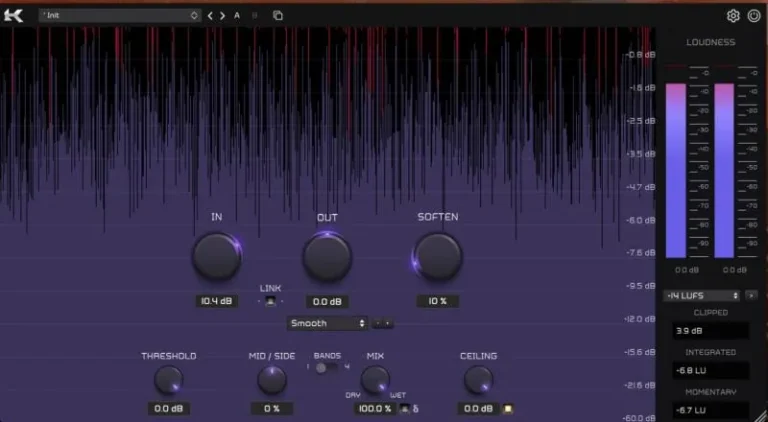Go to previous preset with left arrow

[210, 16]
